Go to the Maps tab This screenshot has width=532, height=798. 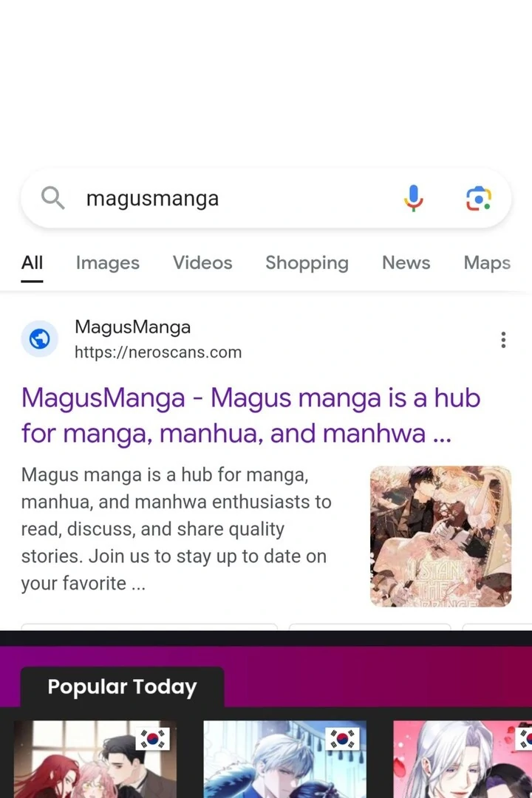point(487,263)
